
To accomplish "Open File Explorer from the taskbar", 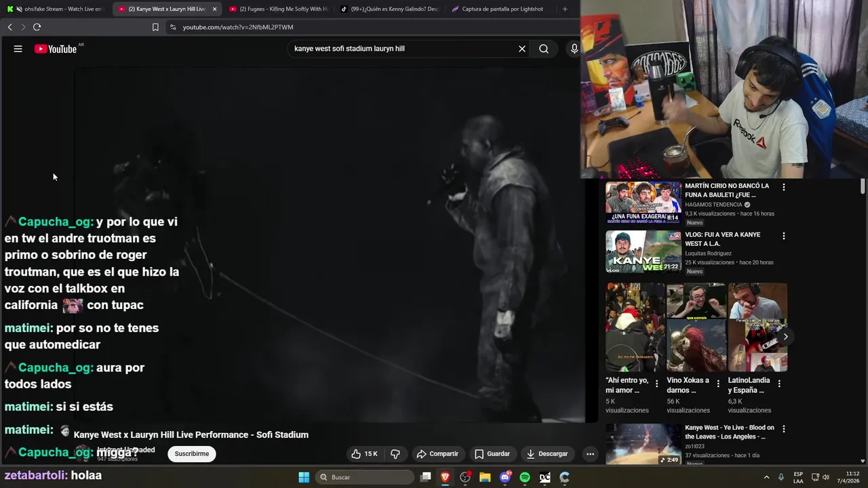I will 485,477.
